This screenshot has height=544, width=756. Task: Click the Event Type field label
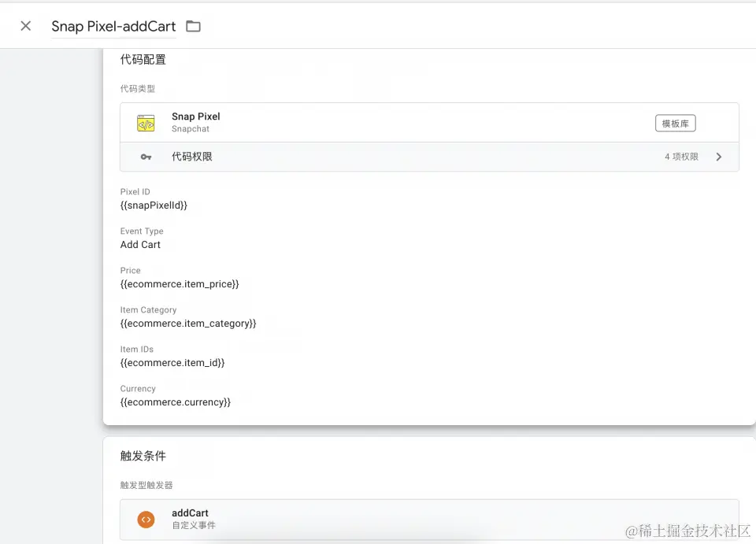tap(142, 231)
